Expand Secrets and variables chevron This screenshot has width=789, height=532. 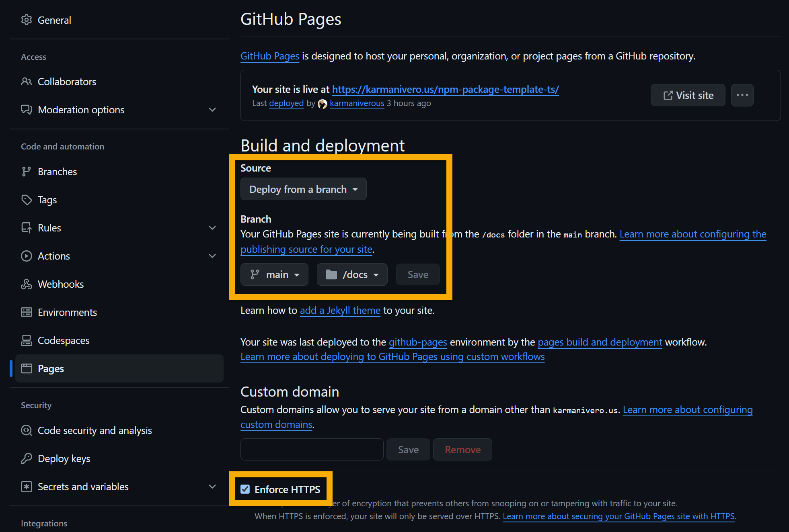[x=212, y=487]
